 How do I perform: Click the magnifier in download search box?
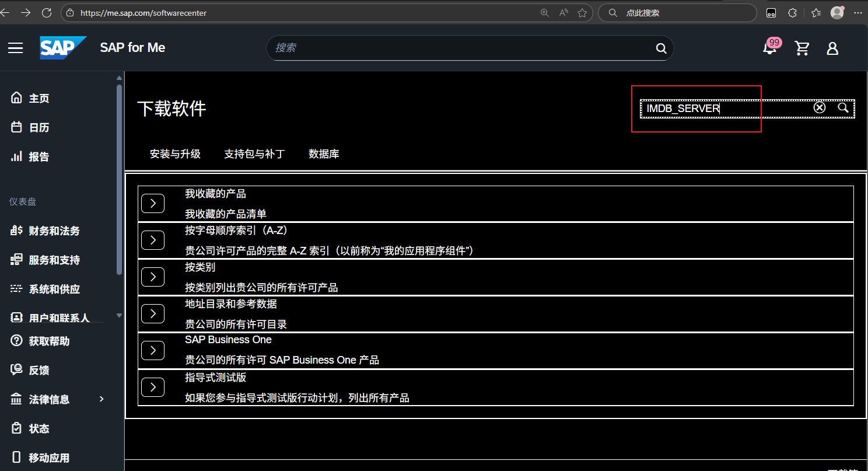point(843,108)
